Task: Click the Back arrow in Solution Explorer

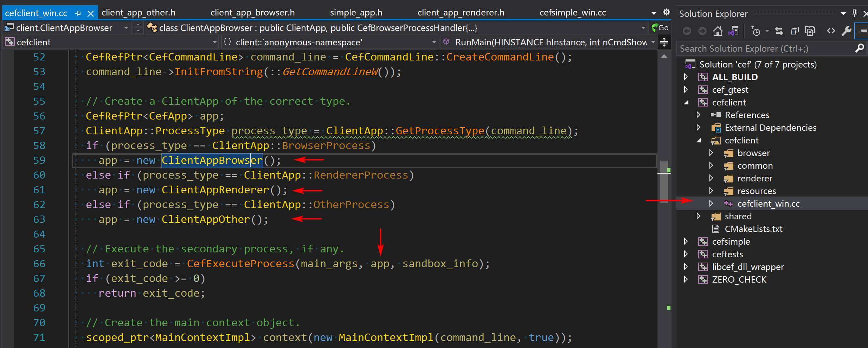Action: 687,31
